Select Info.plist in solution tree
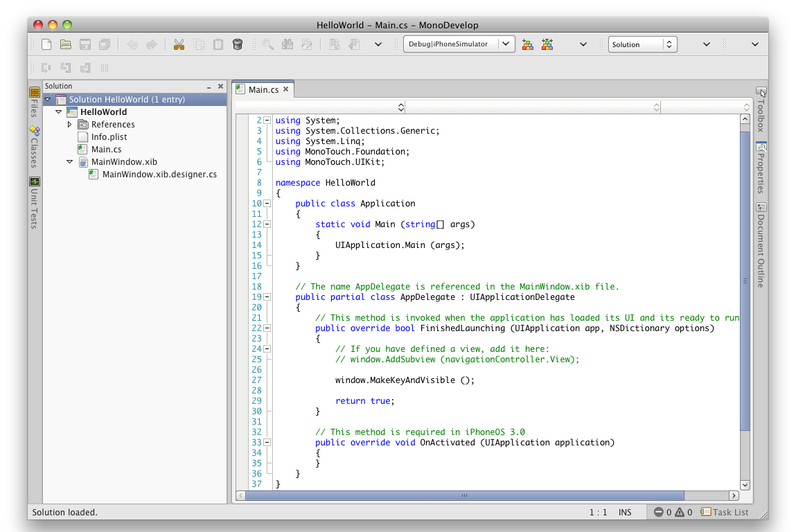796x532 pixels. pos(109,137)
